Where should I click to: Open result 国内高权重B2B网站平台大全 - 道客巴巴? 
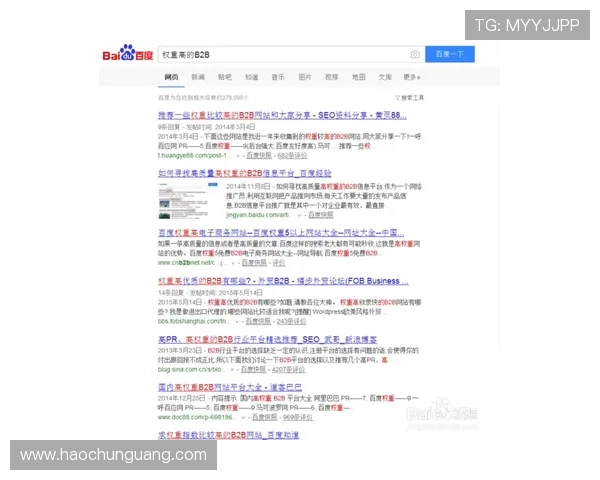click(230, 387)
